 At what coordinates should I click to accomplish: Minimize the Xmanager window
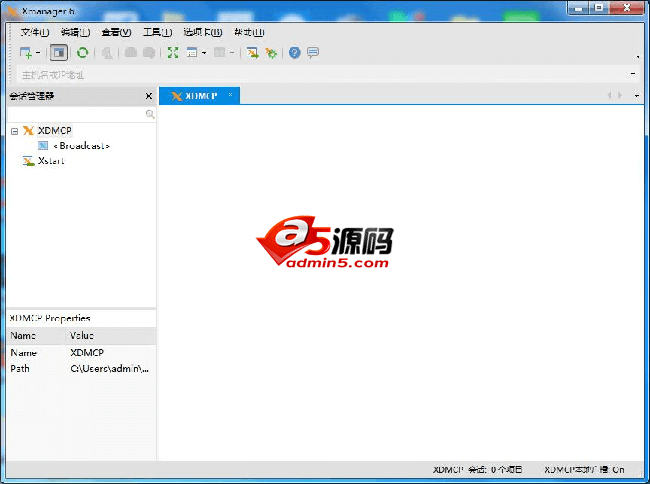[x=579, y=8]
